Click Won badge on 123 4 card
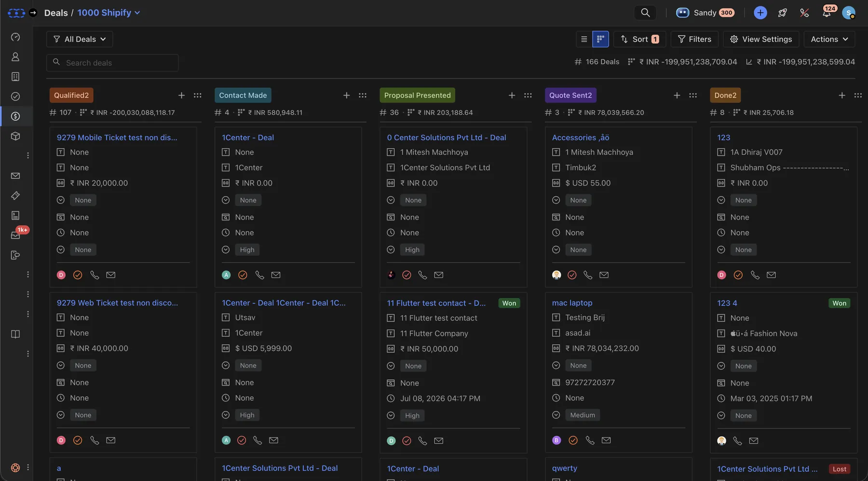This screenshot has width=868, height=481. pyautogui.click(x=839, y=303)
